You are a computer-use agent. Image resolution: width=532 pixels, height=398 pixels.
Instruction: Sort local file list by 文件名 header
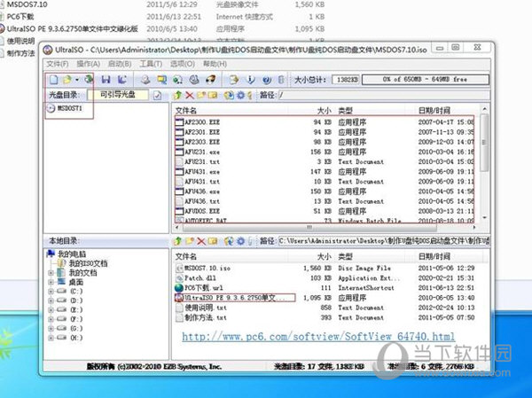point(186,256)
